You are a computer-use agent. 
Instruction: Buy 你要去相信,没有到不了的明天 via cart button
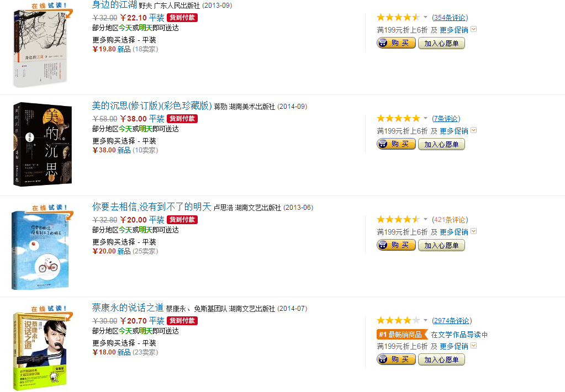tap(396, 245)
